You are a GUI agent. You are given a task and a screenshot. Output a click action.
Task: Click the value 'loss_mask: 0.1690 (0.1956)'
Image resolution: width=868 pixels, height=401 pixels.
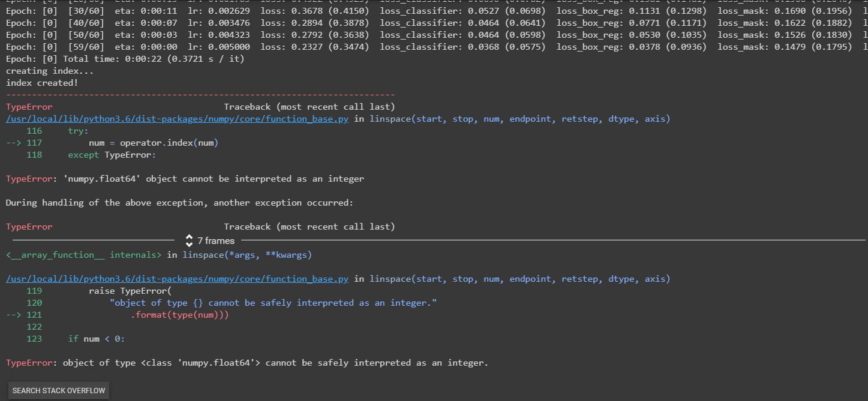click(785, 11)
